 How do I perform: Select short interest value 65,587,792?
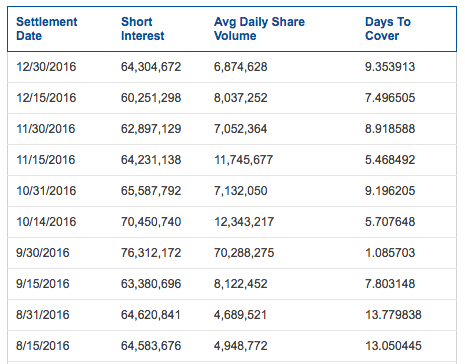pos(151,191)
